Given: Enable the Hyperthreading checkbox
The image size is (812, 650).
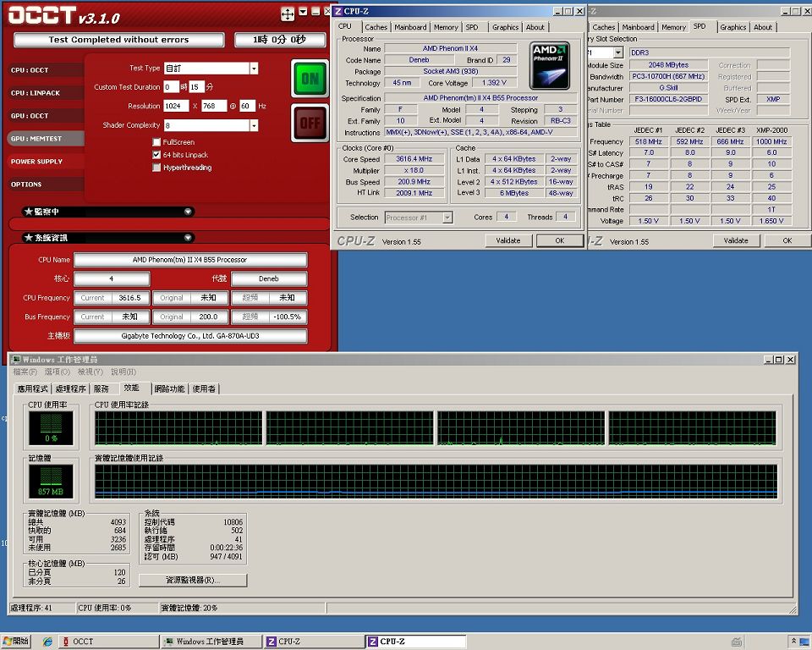Looking at the screenshot, I should [156, 167].
